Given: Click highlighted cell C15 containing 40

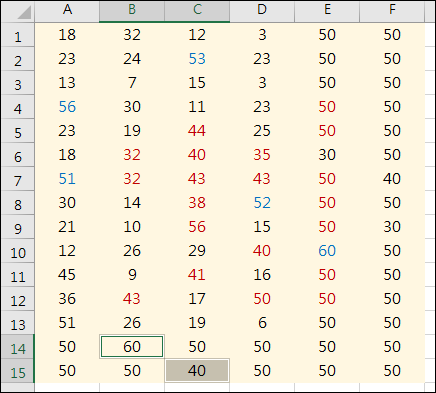Looking at the screenshot, I should pos(197,371).
